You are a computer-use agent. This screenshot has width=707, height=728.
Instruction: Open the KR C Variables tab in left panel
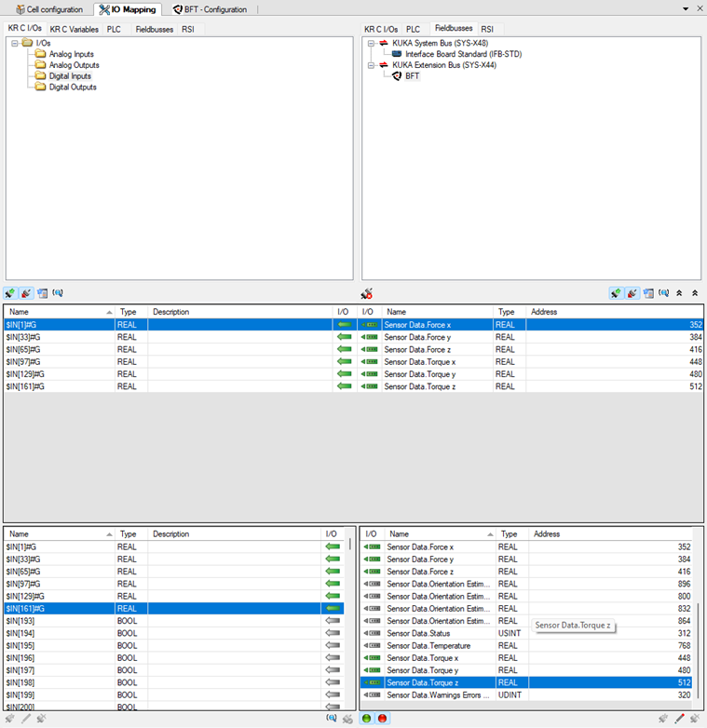(74, 29)
